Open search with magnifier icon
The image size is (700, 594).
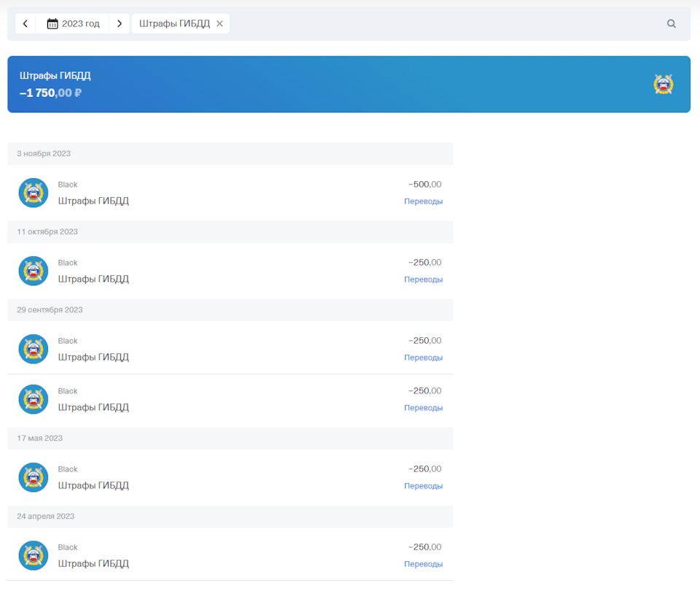[x=671, y=23]
